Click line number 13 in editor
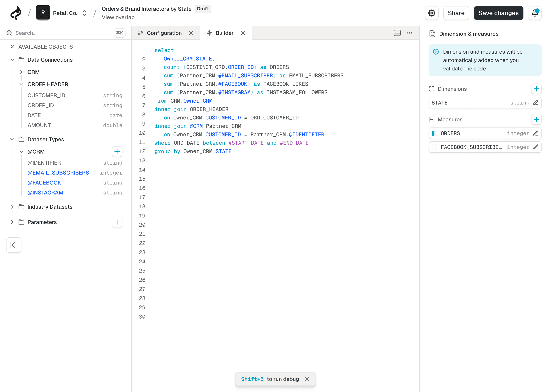551x392 pixels. pos(142,161)
